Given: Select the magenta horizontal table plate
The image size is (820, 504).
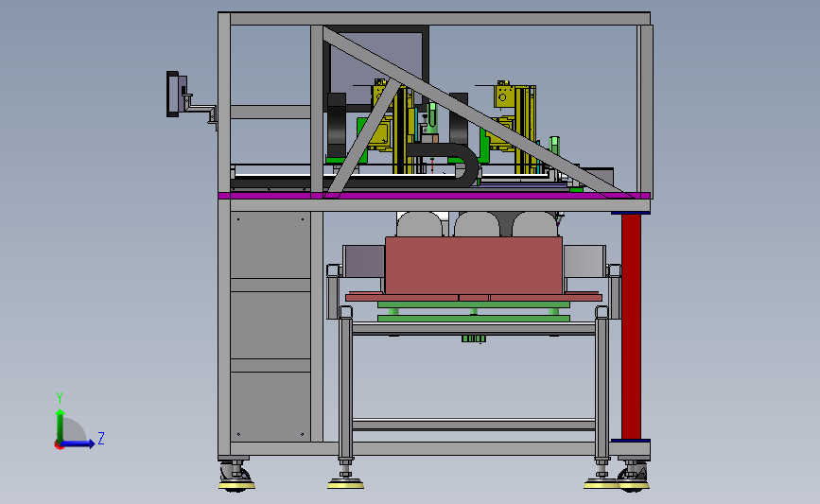Looking at the screenshot, I should coord(434,196).
